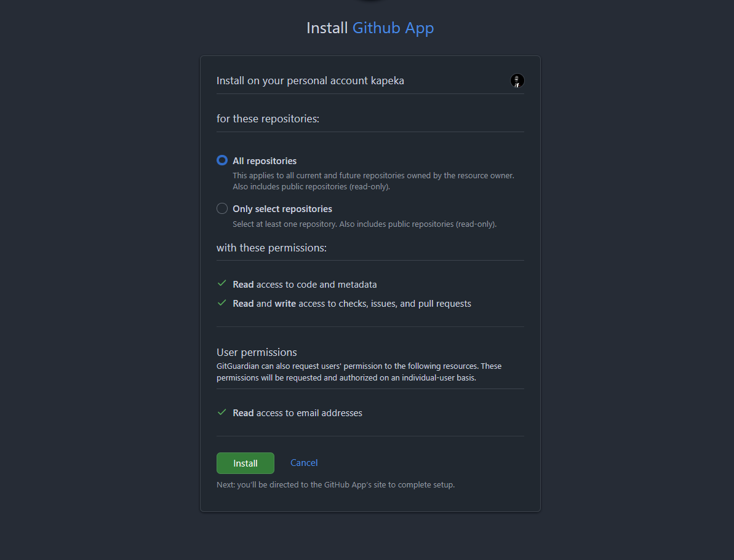Image resolution: width=734 pixels, height=560 pixels.
Task: Click the "Install on your personal account kapeka" text
Action: pos(310,81)
